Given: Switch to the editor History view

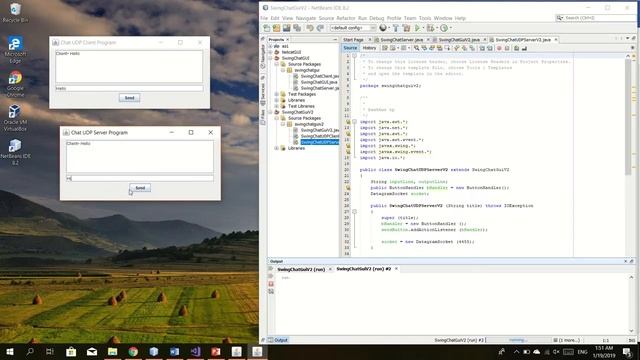Looking at the screenshot, I should click(x=369, y=48).
